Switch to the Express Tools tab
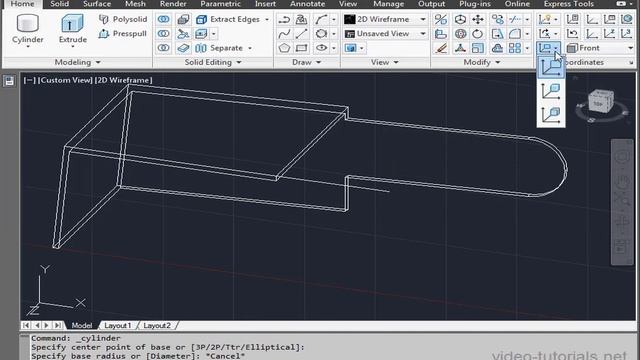This screenshot has width=640, height=360. 569,4
